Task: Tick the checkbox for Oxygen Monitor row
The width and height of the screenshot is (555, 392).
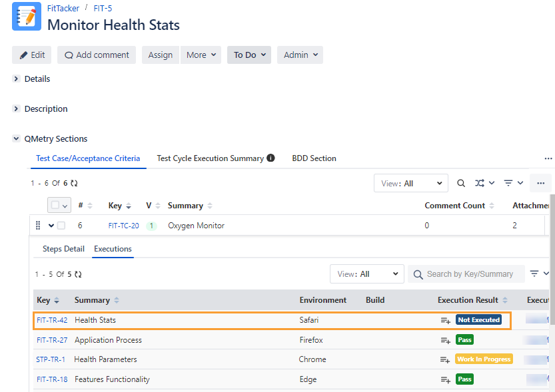Action: tap(61, 226)
